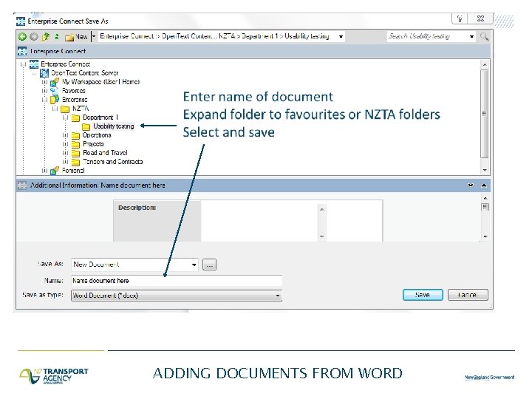Click the OpenText Content Server icon
Image resolution: width=532 pixels, height=399 pixels.
(x=44, y=72)
